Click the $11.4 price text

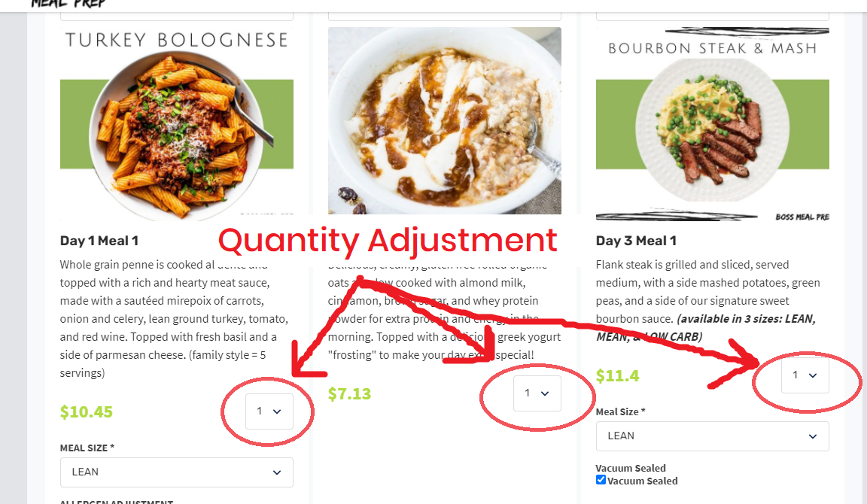tap(617, 376)
